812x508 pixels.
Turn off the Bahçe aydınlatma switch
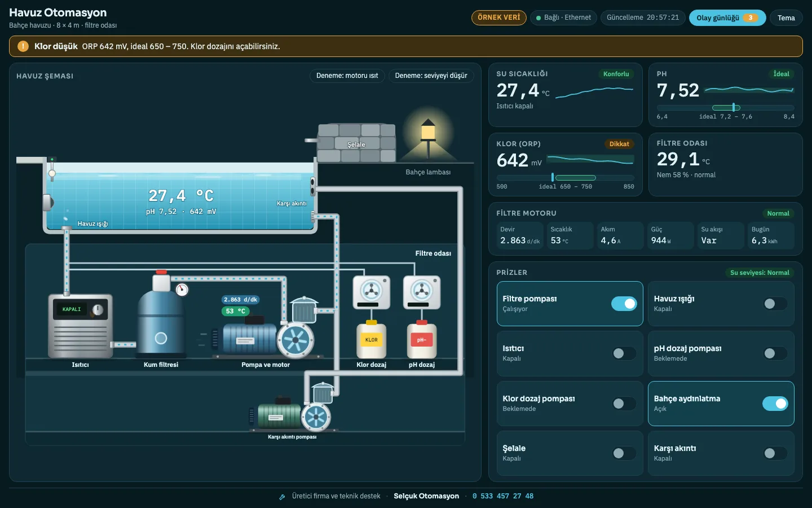point(775,404)
